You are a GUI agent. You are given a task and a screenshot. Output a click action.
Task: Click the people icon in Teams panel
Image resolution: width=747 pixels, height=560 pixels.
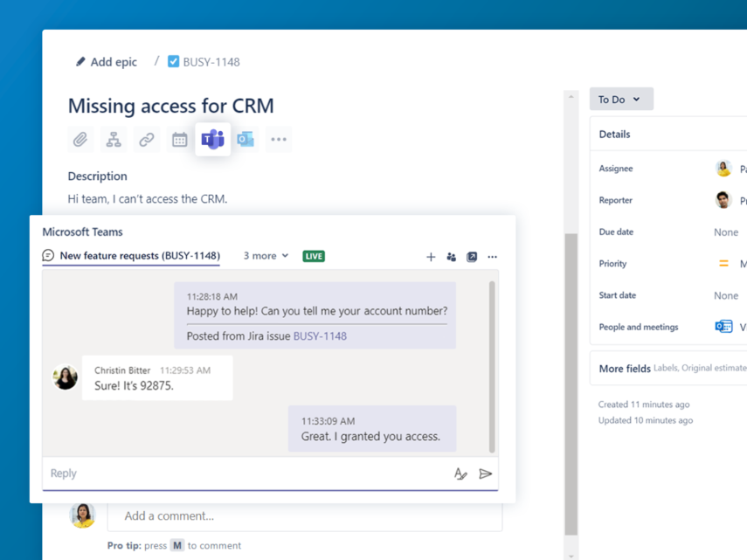pyautogui.click(x=451, y=257)
